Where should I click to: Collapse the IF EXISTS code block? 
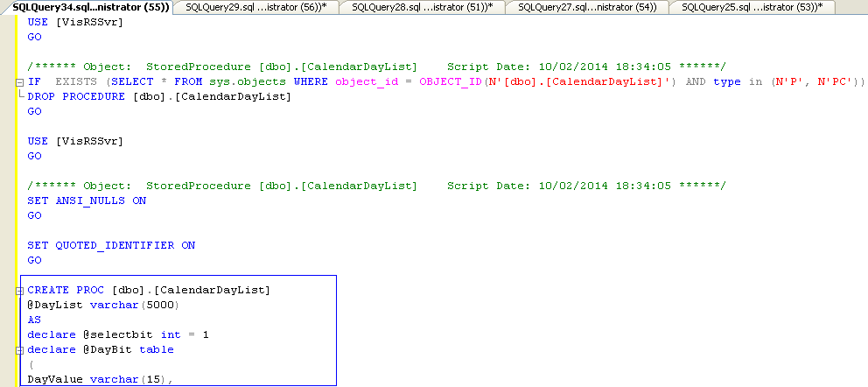click(x=20, y=82)
